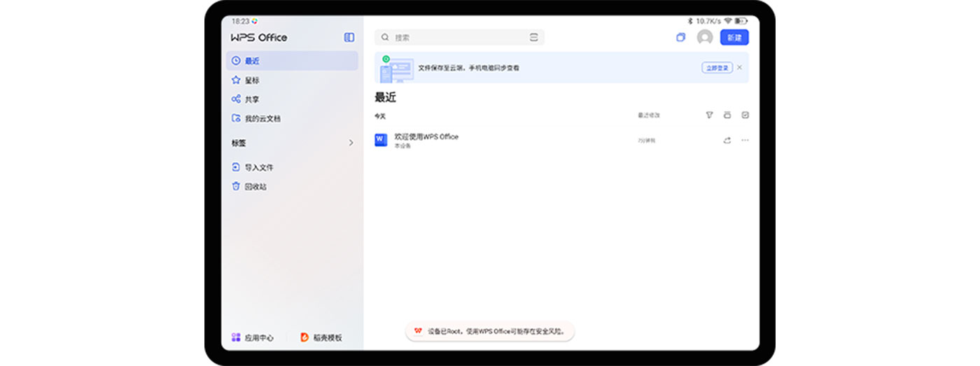This screenshot has height=366, width=980.
Task: Click the 立即登录 login button
Action: click(717, 68)
